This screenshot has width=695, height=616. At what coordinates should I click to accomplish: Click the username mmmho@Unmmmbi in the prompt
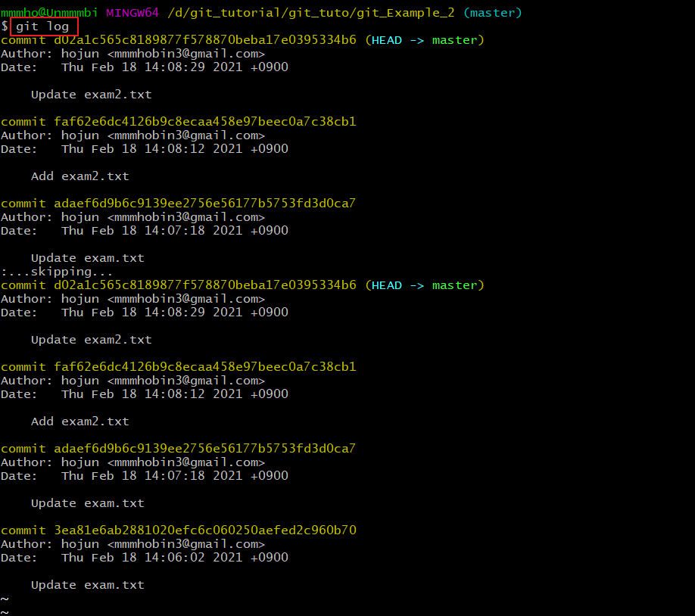[x=49, y=12]
